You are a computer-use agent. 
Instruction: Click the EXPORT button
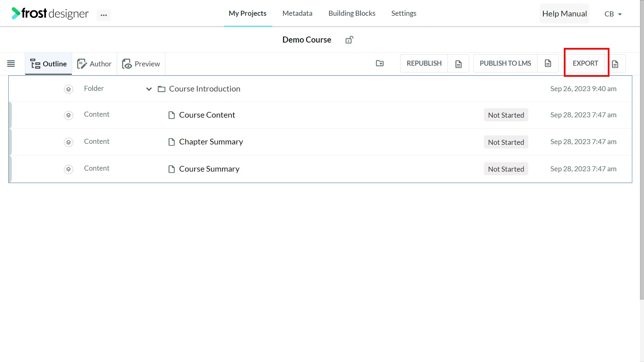click(x=585, y=63)
